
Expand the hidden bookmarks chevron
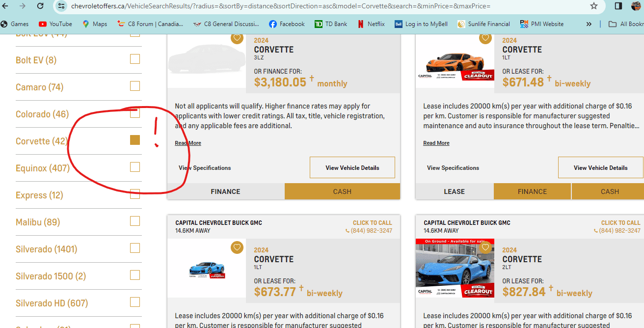pos(589,24)
